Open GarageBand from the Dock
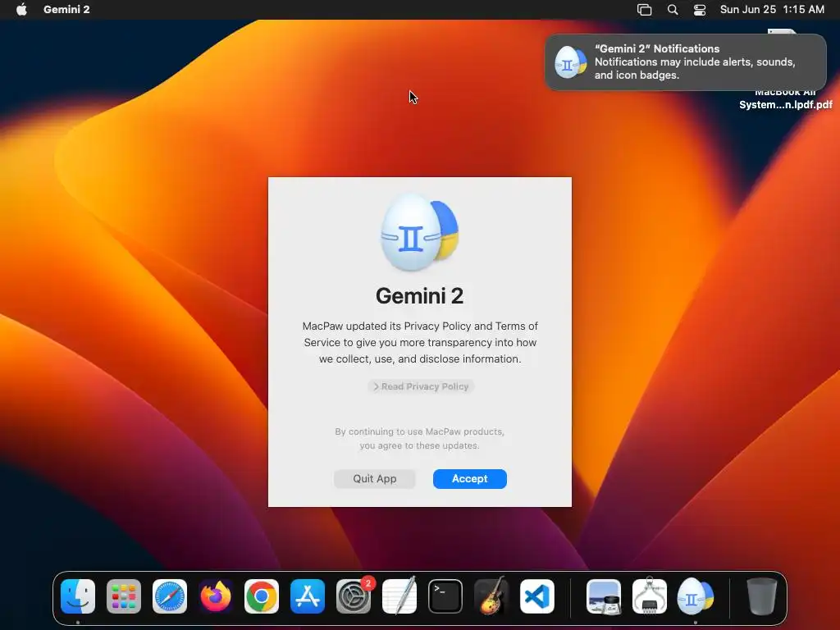The image size is (840, 630). [491, 596]
